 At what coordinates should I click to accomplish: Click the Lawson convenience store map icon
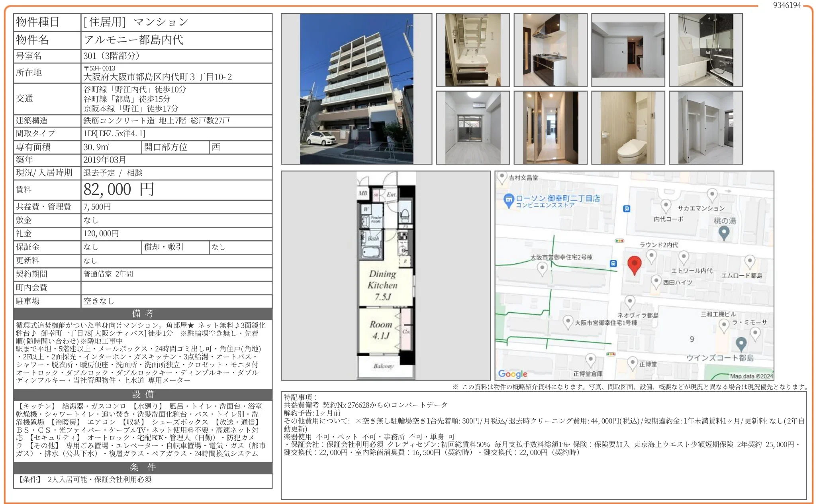[509, 200]
